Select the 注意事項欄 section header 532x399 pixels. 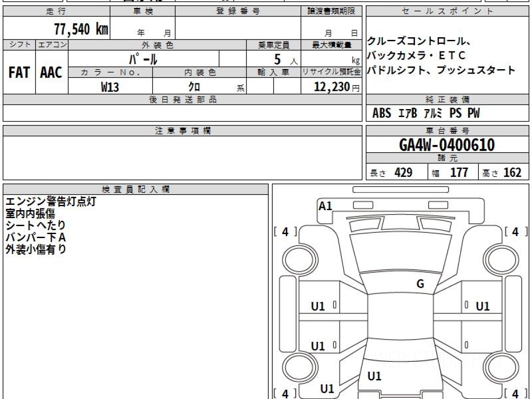click(x=183, y=131)
